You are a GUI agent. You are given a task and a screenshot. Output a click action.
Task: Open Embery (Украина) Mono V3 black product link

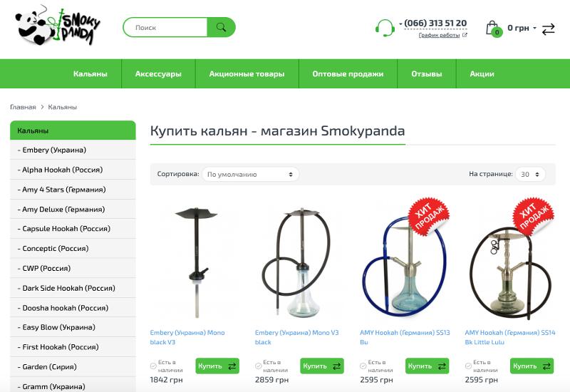296,337
